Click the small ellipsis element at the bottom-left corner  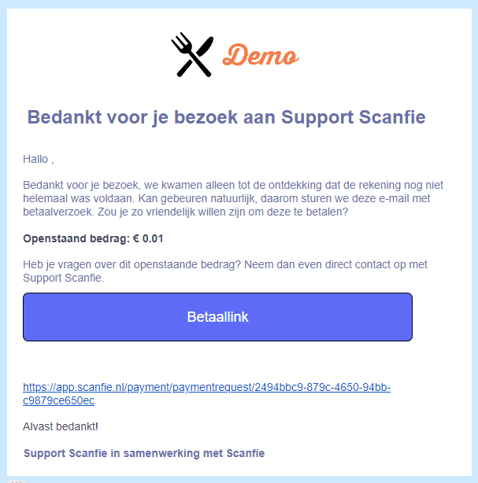tap(16, 481)
